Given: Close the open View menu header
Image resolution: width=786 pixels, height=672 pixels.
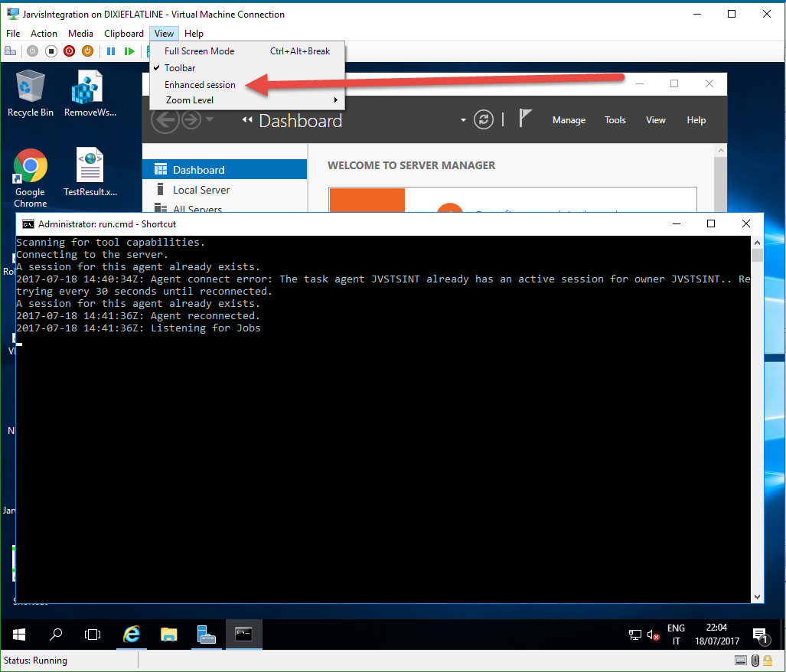Looking at the screenshot, I should [164, 34].
